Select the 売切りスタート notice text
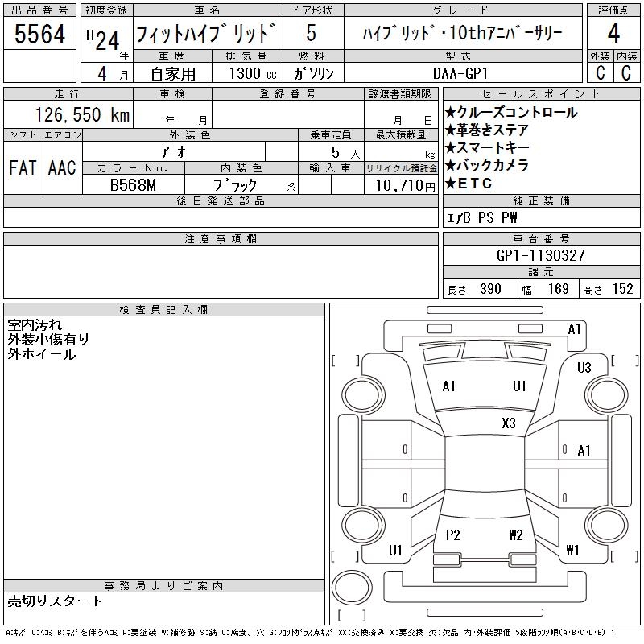Image resolution: width=644 pixels, height=644 pixels. coord(55,601)
